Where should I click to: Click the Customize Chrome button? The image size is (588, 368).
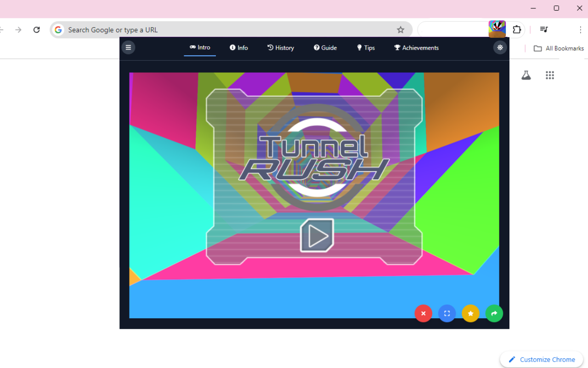pyautogui.click(x=541, y=359)
